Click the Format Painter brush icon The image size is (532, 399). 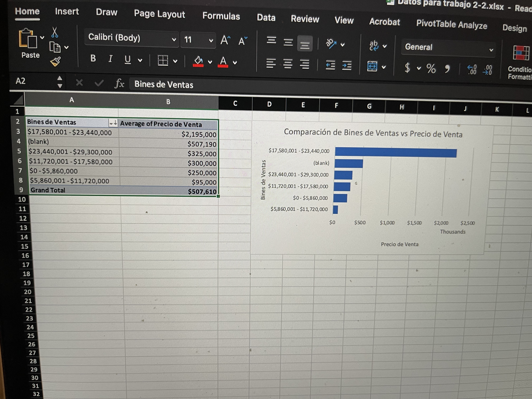55,62
